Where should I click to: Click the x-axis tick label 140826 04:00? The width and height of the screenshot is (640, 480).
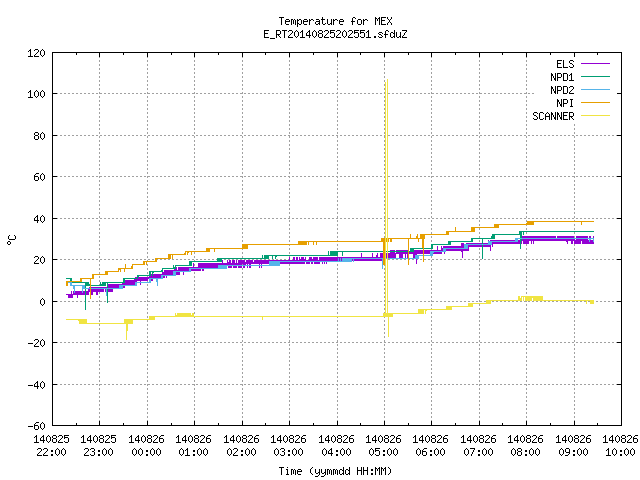pyautogui.click(x=336, y=446)
